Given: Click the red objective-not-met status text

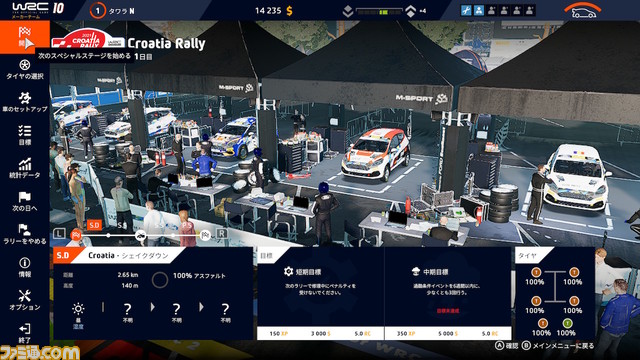Looking at the screenshot, I should tap(448, 311).
